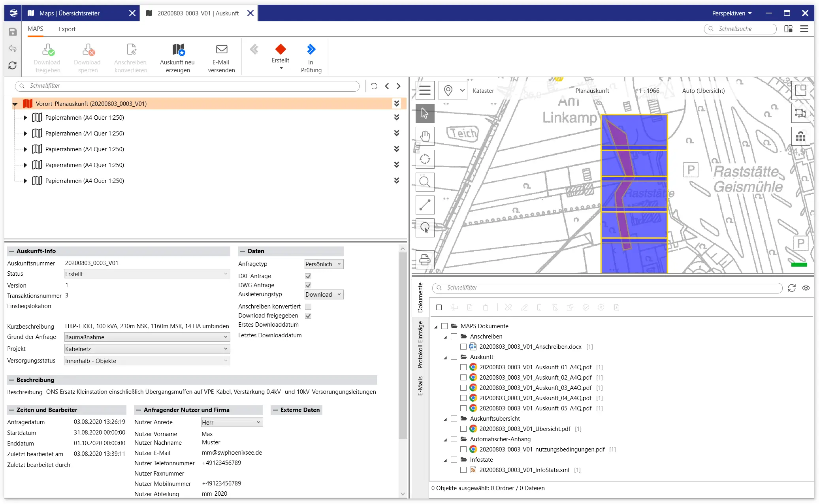Click the map print icon

pyautogui.click(x=425, y=260)
